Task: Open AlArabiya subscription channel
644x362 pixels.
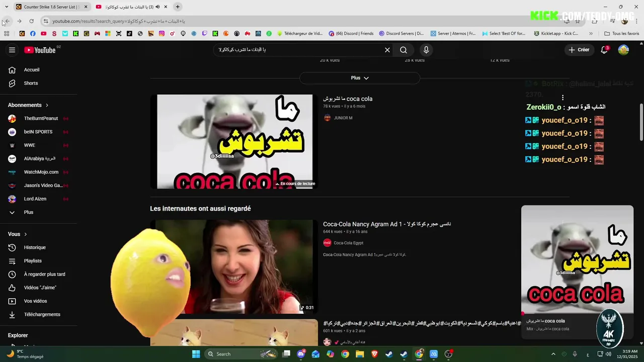Action: click(x=39, y=158)
